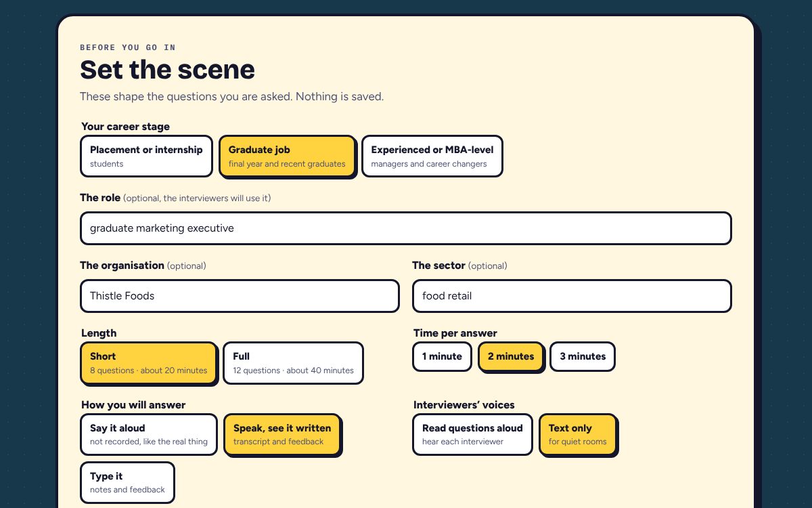Click the Interviewers' voices label
Viewport: 812px width, 508px height.
tap(464, 405)
